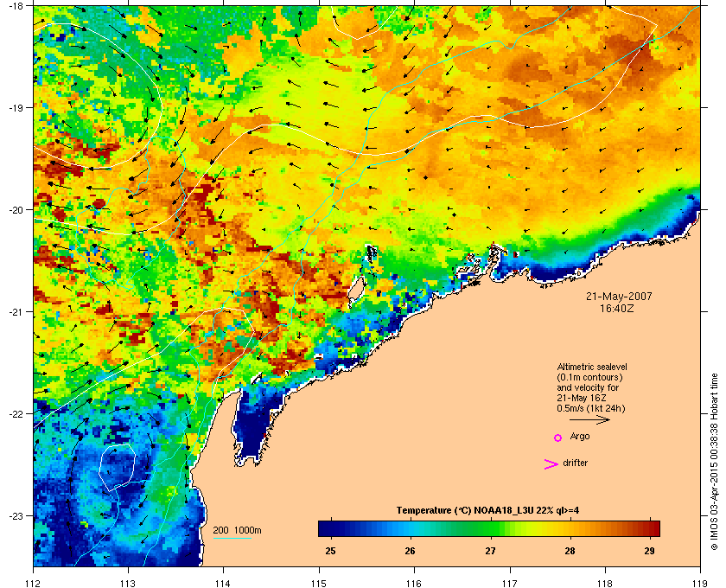Click the temperature color bar
The width and height of the screenshot is (726, 588).
[489, 528]
